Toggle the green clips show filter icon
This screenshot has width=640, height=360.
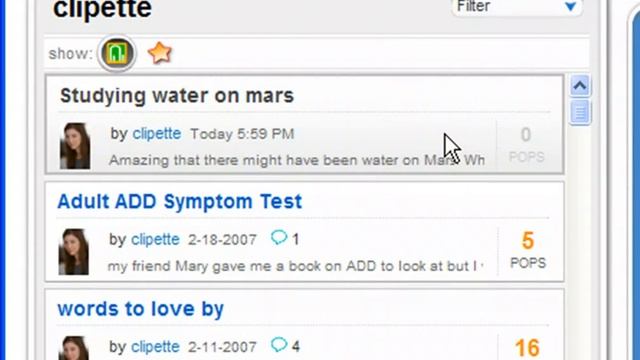[117, 53]
